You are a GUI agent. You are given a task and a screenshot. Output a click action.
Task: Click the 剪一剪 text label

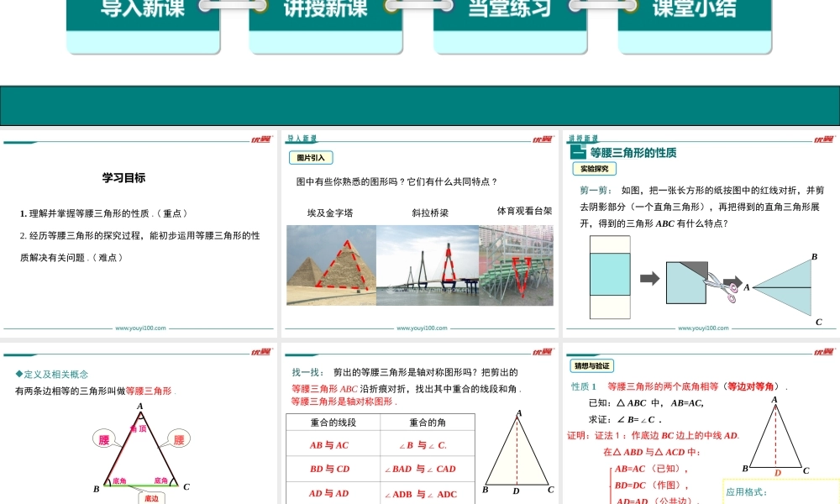[x=596, y=190]
